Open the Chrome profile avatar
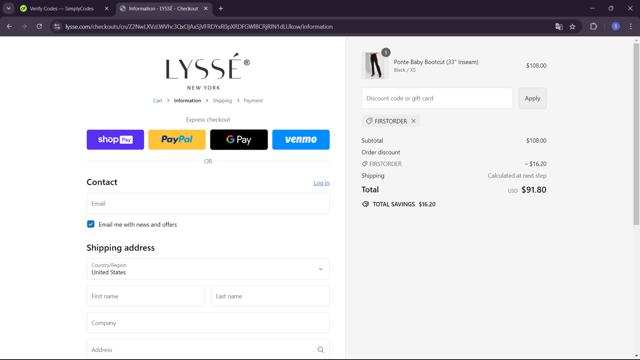 click(616, 27)
